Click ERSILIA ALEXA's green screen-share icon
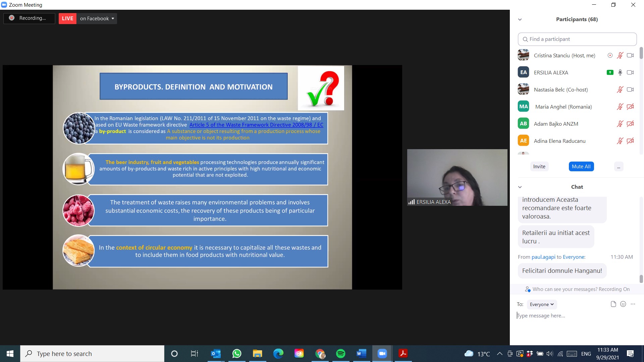This screenshot has height=362, width=644. [x=610, y=72]
